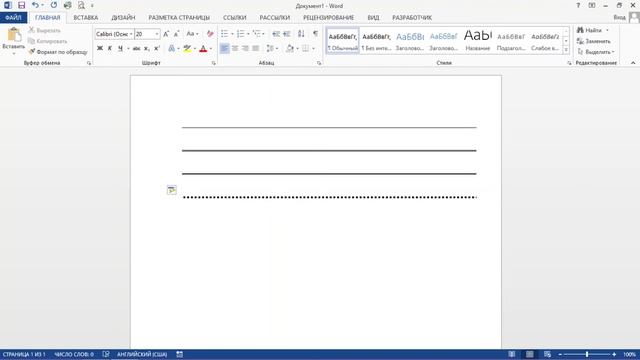Start a numbered list

[240, 34]
